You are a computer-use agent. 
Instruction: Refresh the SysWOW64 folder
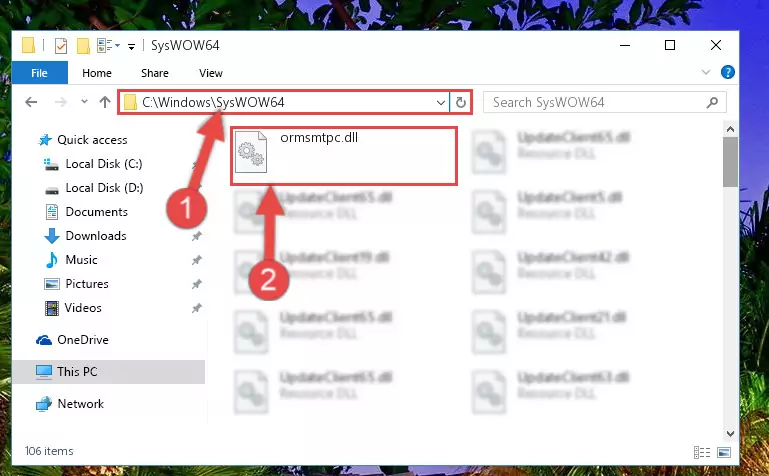click(x=461, y=102)
